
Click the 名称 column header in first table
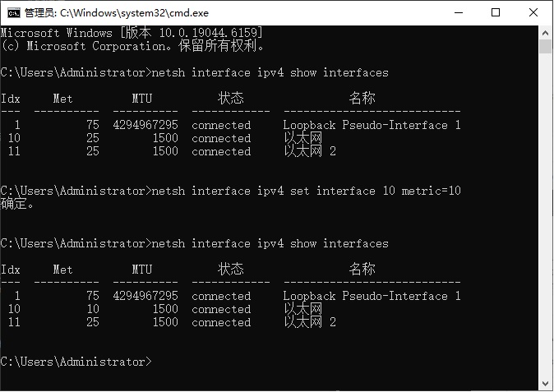[x=362, y=99]
